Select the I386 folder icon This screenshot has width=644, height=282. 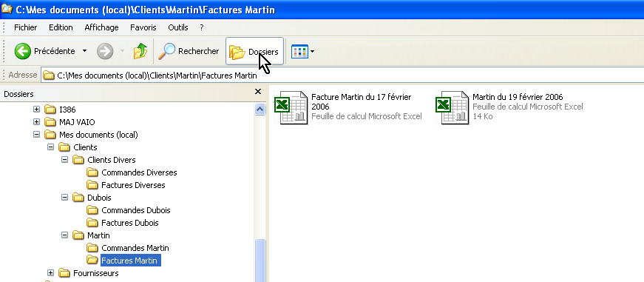pos(50,110)
